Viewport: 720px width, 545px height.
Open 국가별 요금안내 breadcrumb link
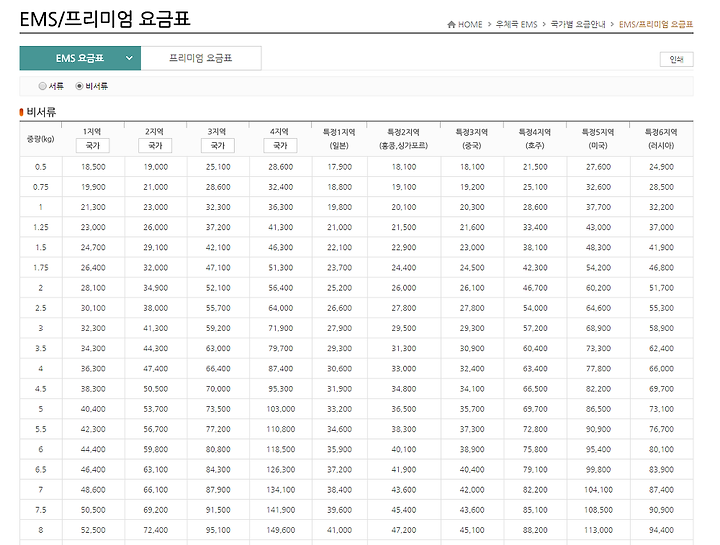click(x=578, y=24)
